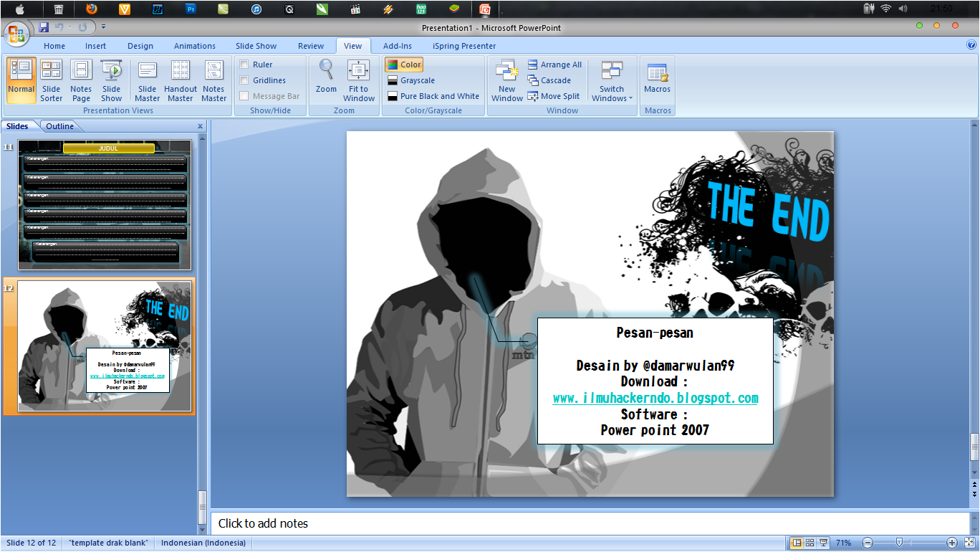Customize Quick Access Toolbar dropdown
This screenshot has height=552, width=980.
coord(103,27)
